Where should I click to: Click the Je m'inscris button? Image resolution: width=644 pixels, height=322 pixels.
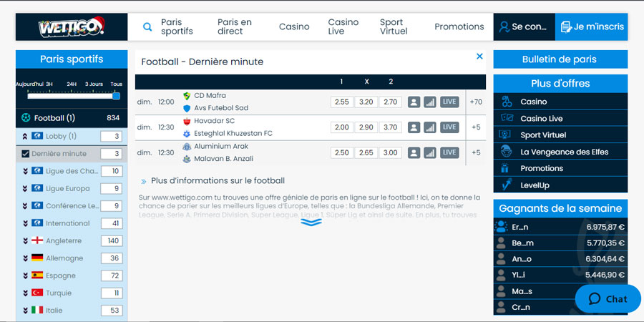coord(592,26)
